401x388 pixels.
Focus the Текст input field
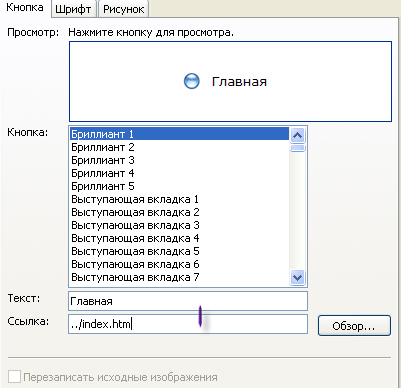pos(188,301)
